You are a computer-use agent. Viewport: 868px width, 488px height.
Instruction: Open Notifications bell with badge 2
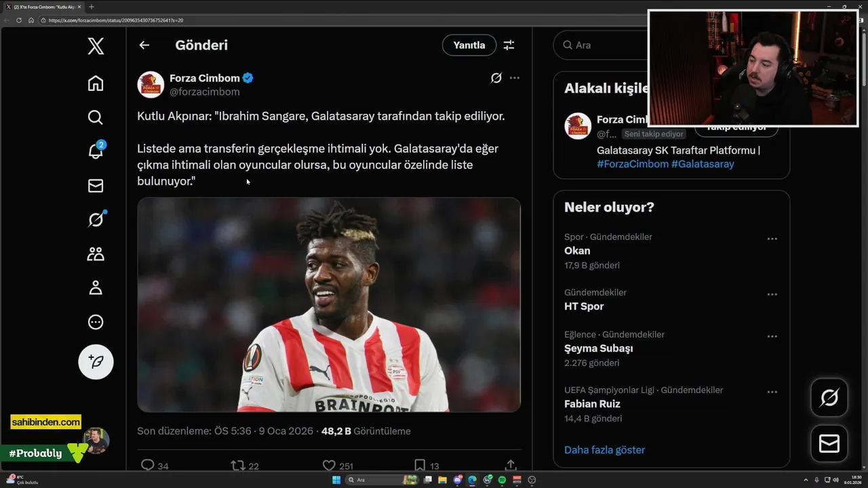[x=96, y=150]
